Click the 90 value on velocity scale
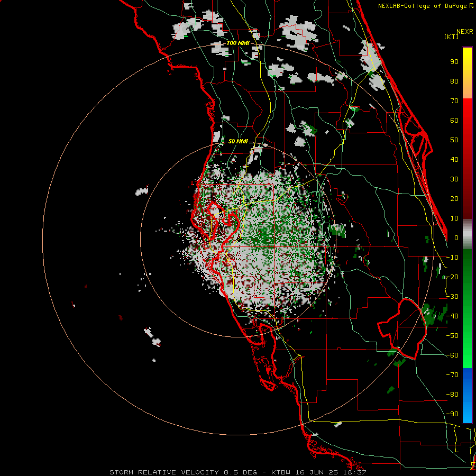Viewport: 476px width, 476px height. 454,62
